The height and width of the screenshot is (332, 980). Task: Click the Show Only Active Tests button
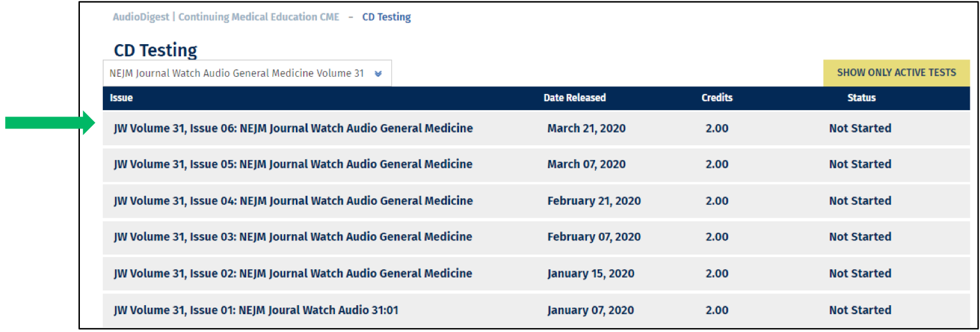coord(896,72)
